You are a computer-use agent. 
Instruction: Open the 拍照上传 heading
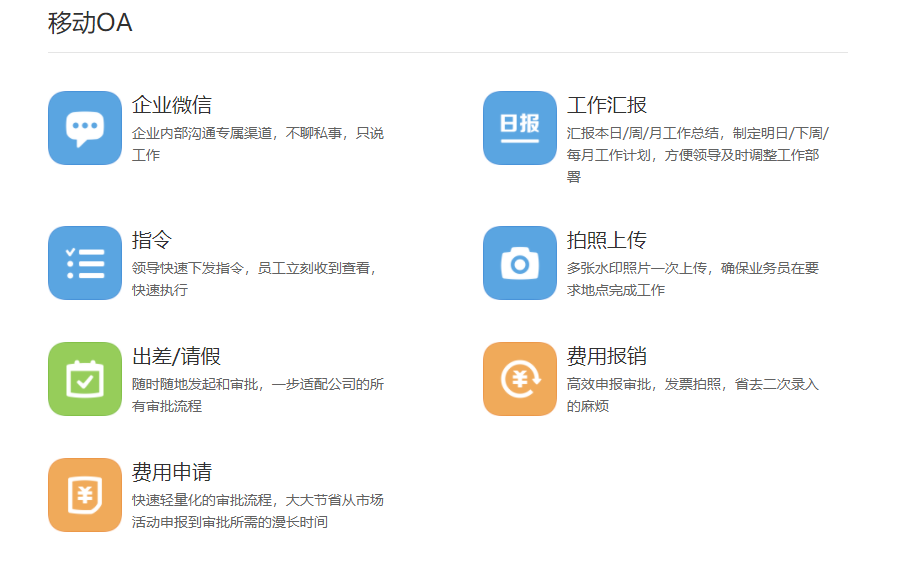607,240
